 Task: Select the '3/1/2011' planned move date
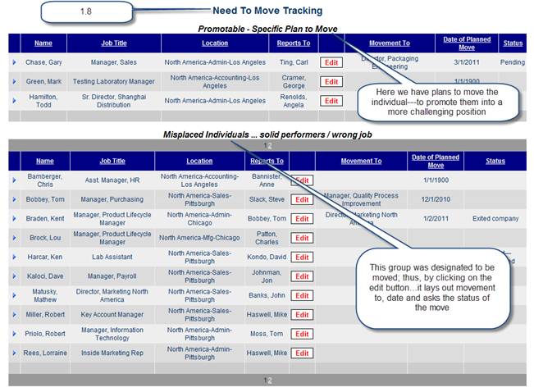point(467,62)
